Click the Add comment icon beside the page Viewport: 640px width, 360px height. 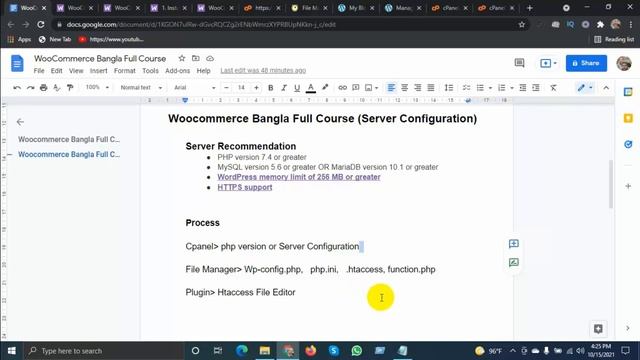[x=513, y=244]
